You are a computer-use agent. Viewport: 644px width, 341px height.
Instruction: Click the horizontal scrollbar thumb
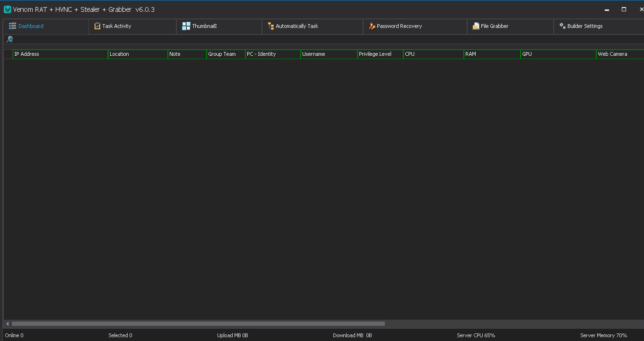(198, 324)
